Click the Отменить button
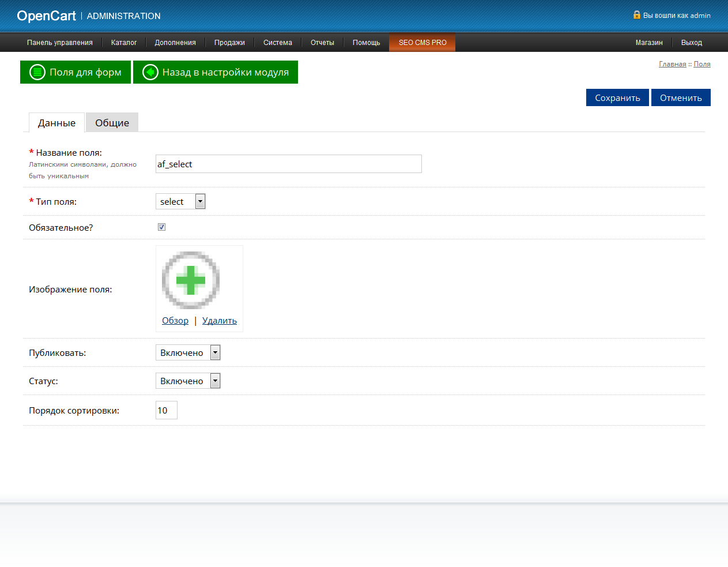 681,97
